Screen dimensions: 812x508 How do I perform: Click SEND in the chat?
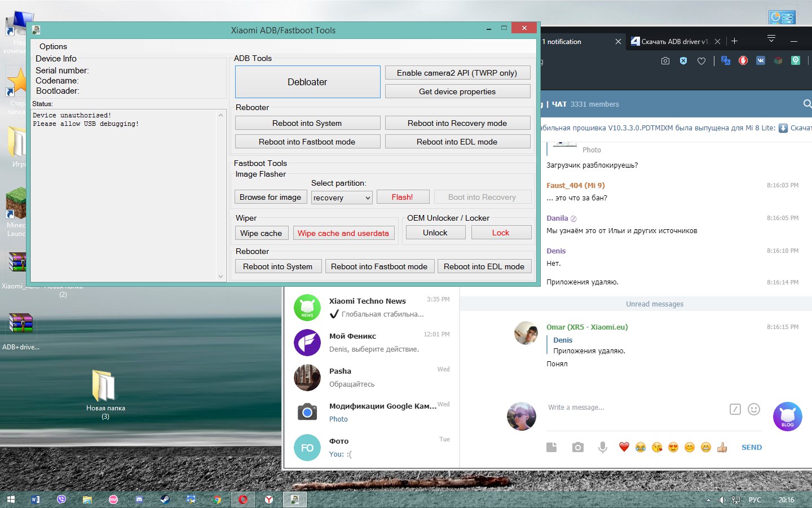(752, 448)
